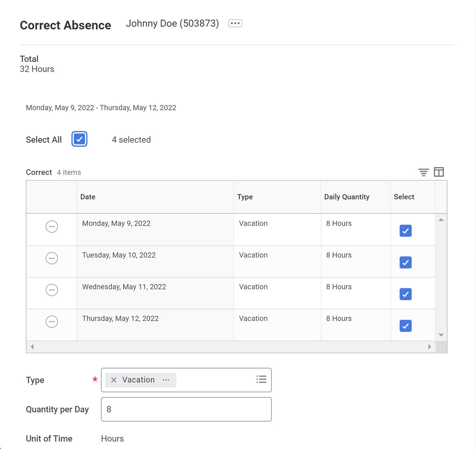Uncheck Select for Tuesday, May 10

tap(405, 263)
